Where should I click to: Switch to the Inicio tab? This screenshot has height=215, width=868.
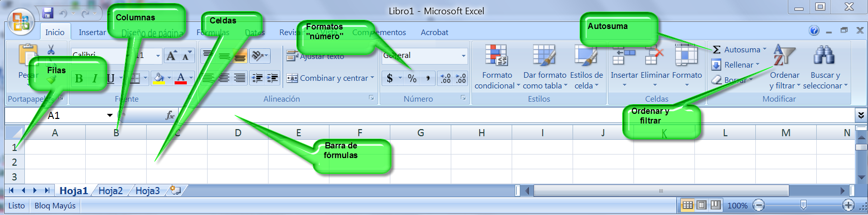[x=55, y=32]
